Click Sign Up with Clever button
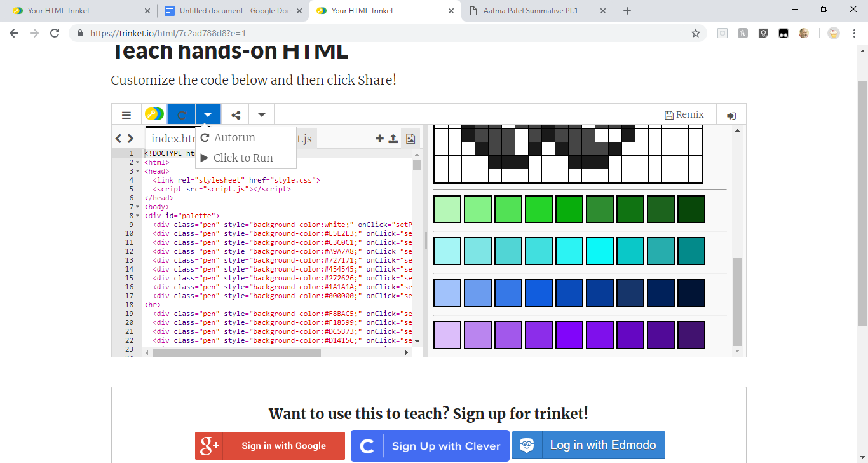This screenshot has width=868, height=463. point(430,446)
